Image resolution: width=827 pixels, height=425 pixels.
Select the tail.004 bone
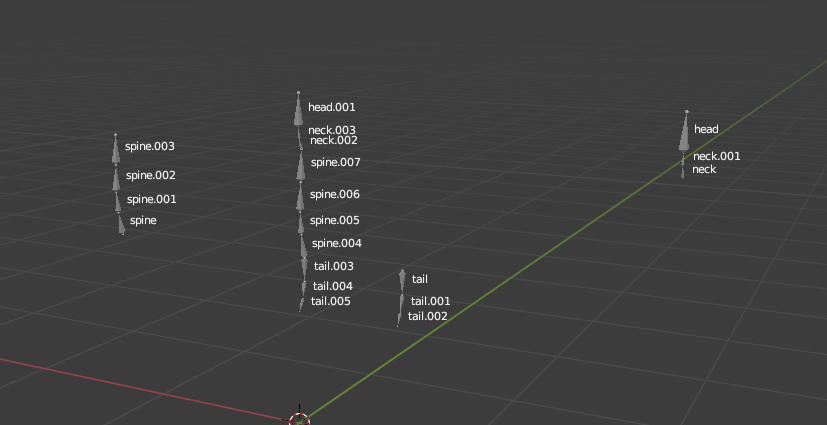304,288
